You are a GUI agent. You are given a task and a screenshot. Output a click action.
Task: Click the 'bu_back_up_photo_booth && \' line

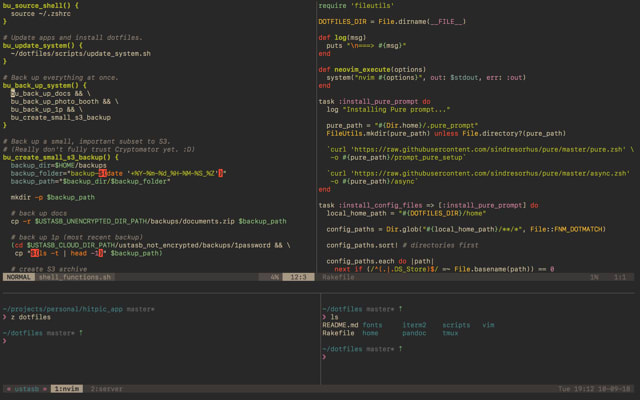[65, 102]
